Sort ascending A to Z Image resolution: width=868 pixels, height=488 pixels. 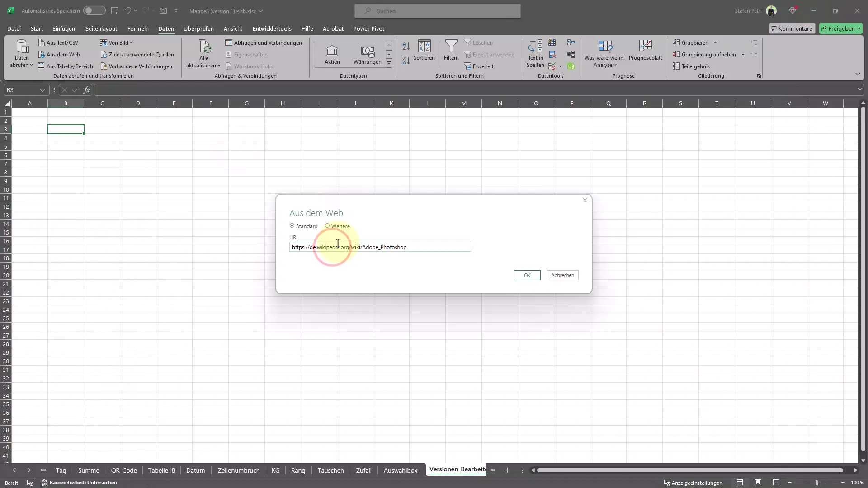(x=406, y=46)
